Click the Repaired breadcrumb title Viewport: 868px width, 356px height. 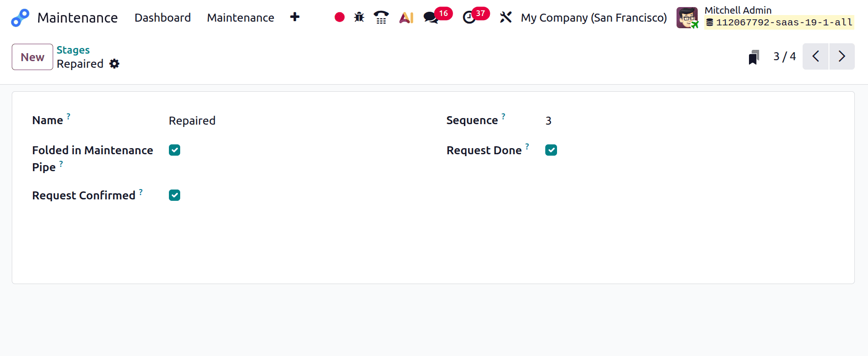point(80,64)
